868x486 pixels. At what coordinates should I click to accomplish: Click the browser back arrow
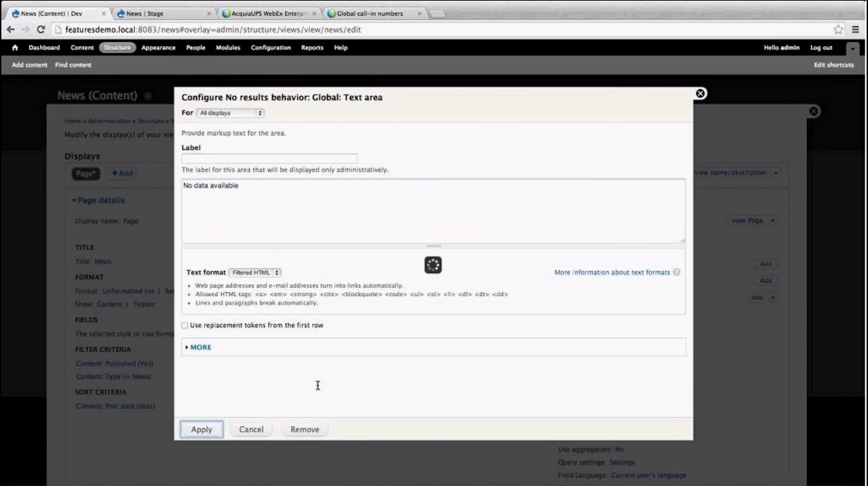[11, 29]
